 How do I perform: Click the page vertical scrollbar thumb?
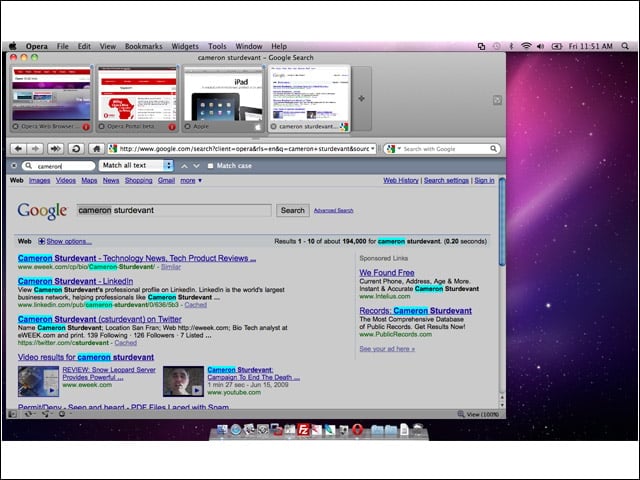pos(502,222)
